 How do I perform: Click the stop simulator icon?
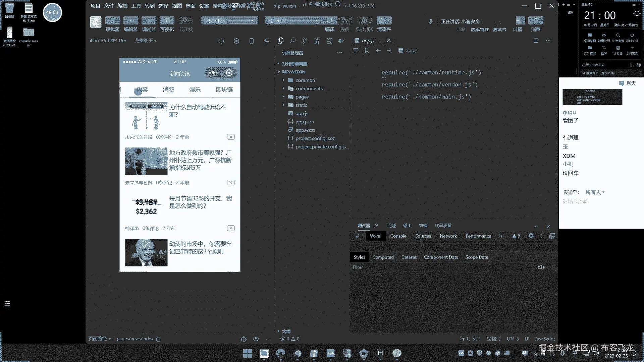click(236, 41)
